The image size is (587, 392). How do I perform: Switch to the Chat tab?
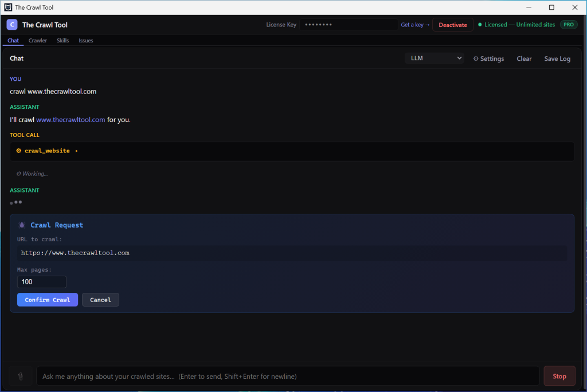(13, 41)
